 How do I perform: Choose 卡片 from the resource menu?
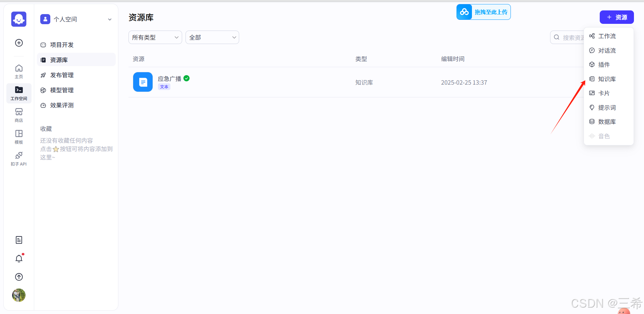[x=608, y=93]
